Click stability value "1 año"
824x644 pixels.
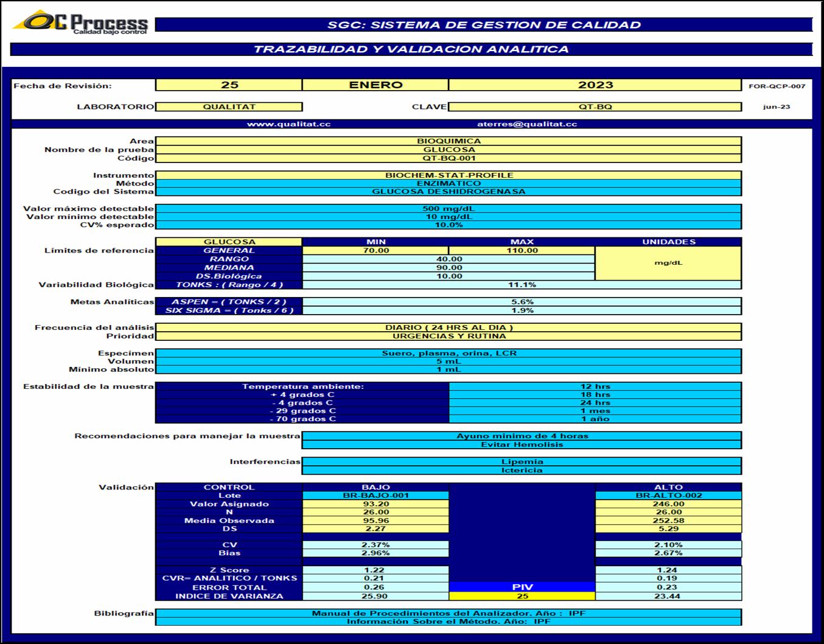(595, 419)
